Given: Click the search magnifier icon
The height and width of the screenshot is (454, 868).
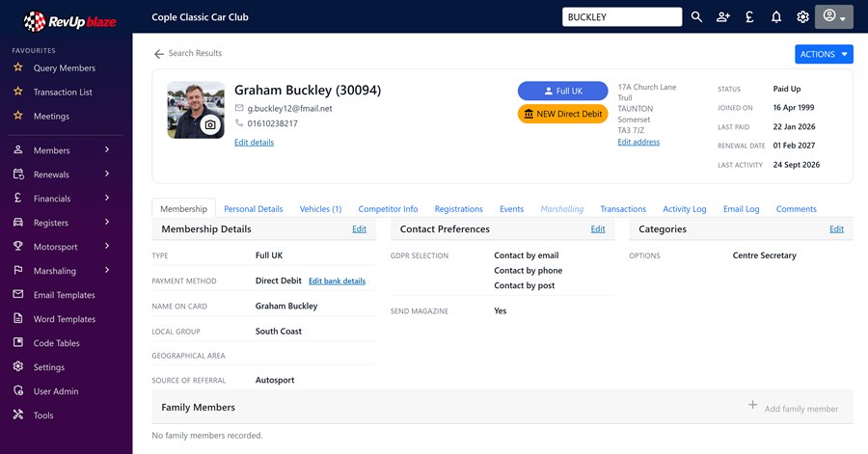Looking at the screenshot, I should click(696, 17).
